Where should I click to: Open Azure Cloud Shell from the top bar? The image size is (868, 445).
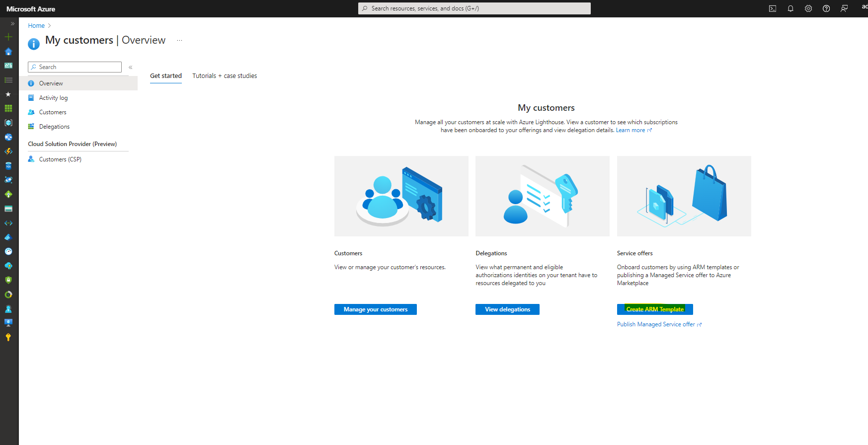pyautogui.click(x=773, y=8)
